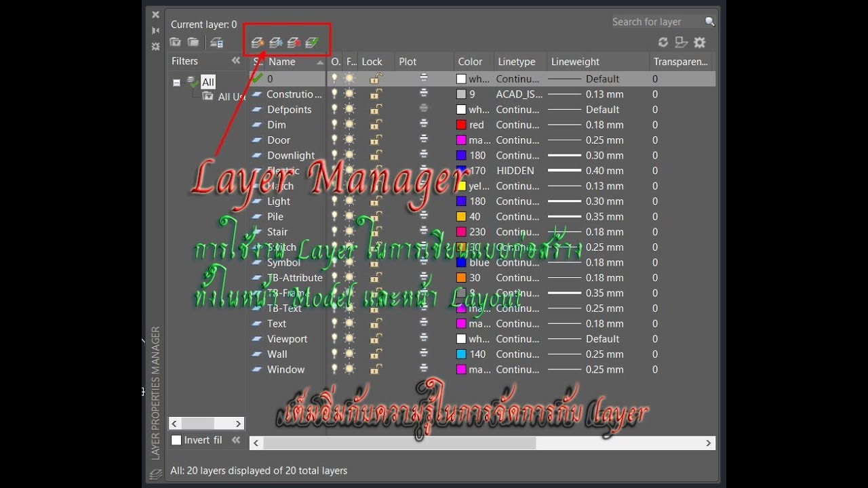868x488 pixels.
Task: Click left arrow of filters panel scrollbar
Action: [x=174, y=423]
